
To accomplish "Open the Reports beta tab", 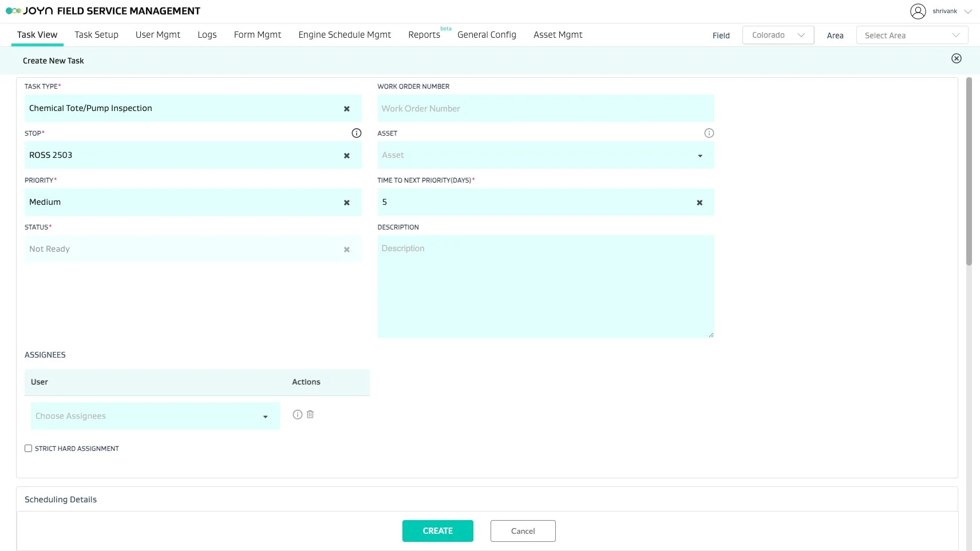I will (x=424, y=35).
